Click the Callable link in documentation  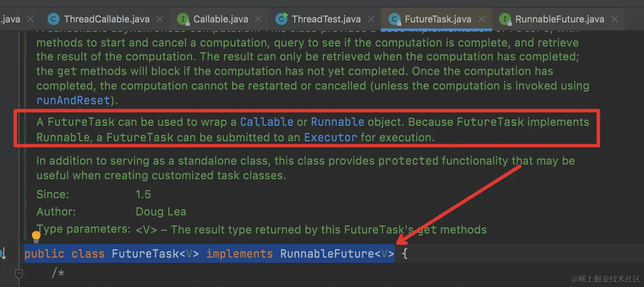click(x=266, y=122)
